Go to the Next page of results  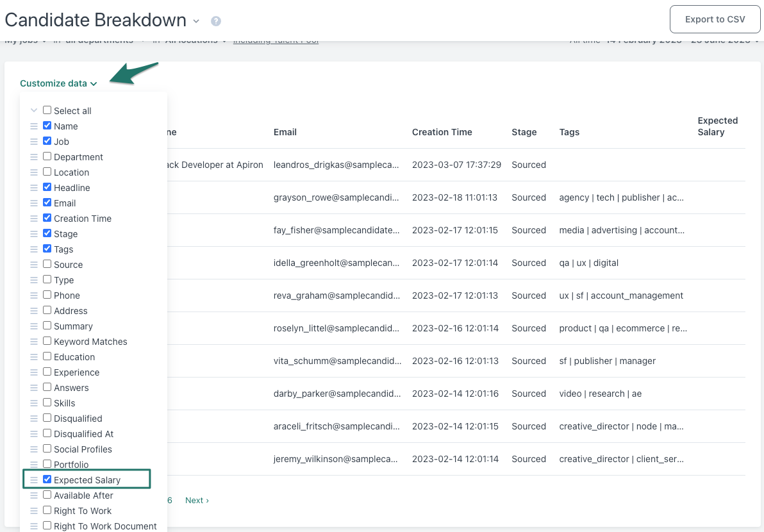pyautogui.click(x=197, y=501)
